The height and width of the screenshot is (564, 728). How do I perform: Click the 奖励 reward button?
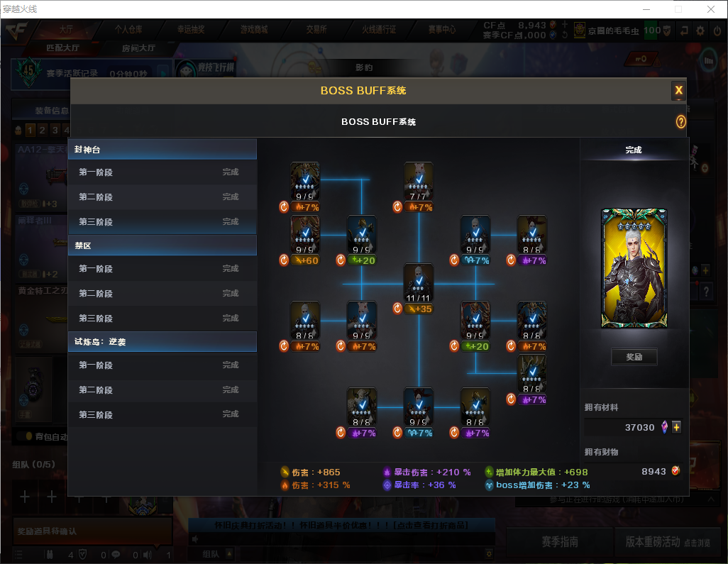(634, 357)
